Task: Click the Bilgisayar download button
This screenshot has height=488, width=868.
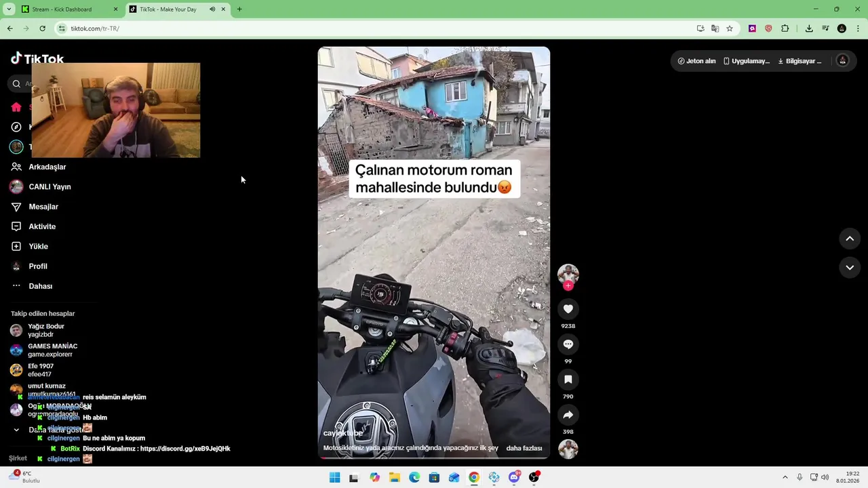Action: [800, 61]
